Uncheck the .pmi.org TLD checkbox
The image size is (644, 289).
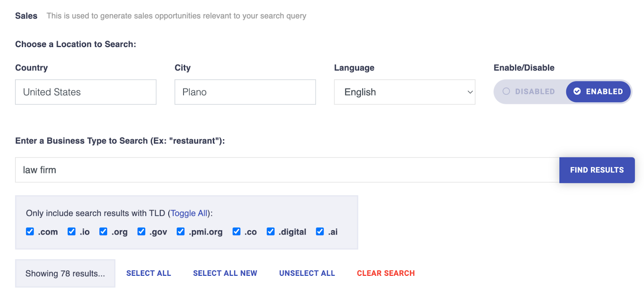click(x=181, y=232)
